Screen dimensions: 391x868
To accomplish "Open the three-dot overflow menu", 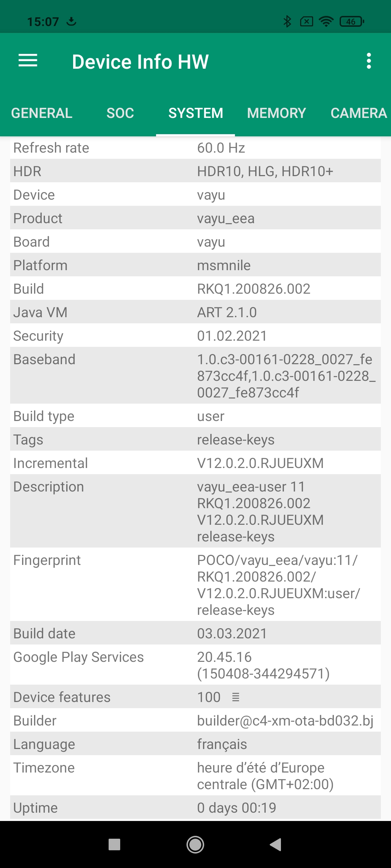I will pos(369,61).
